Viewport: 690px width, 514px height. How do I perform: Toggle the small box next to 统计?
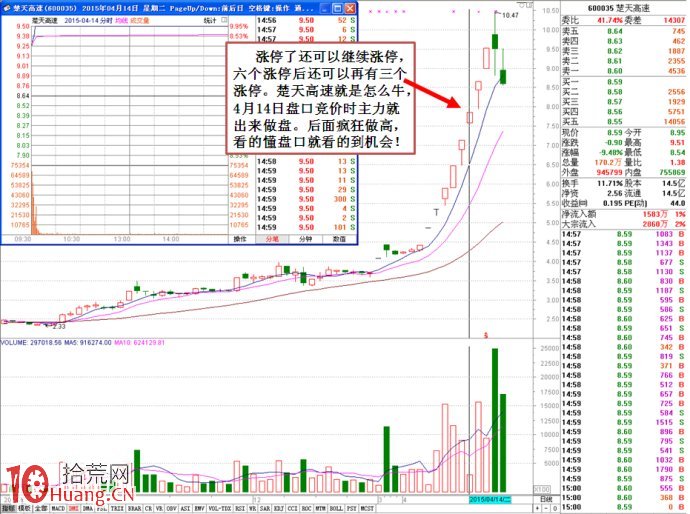click(224, 20)
